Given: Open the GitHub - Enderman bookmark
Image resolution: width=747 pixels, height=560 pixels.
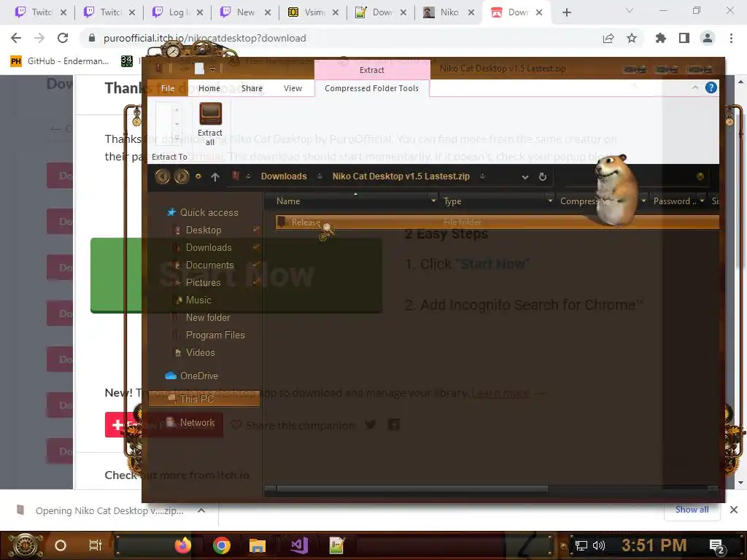Looking at the screenshot, I should (x=60, y=61).
